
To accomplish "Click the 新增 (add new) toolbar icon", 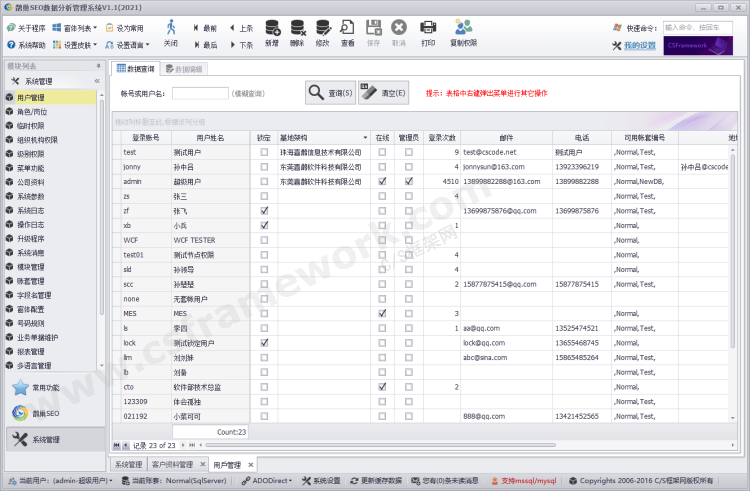I will (x=272, y=28).
